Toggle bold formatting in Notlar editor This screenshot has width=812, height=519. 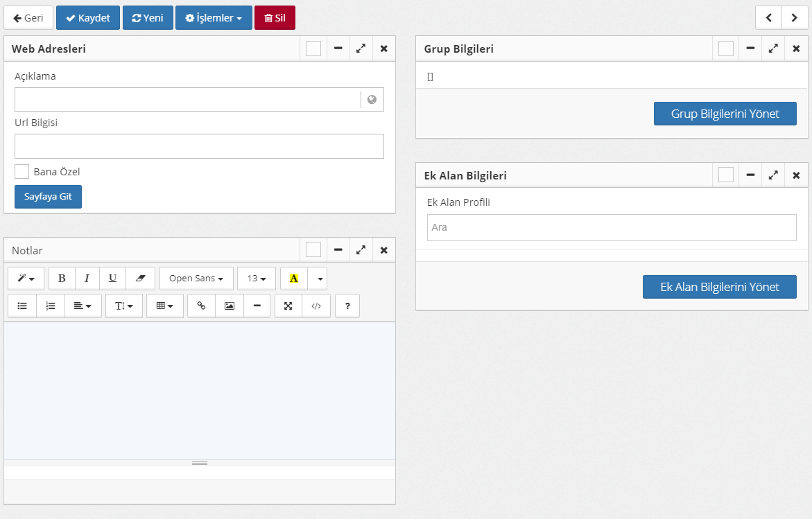point(62,279)
